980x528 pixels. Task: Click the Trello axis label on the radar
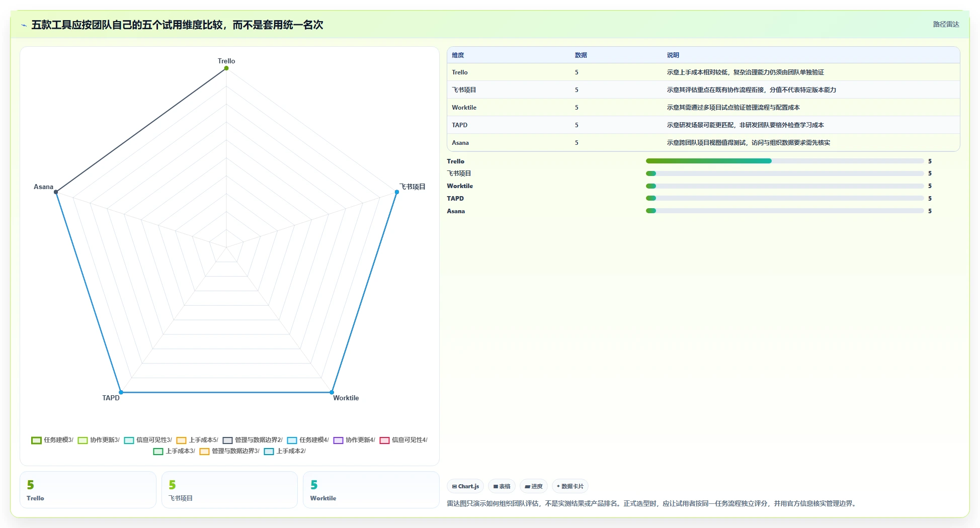(226, 61)
